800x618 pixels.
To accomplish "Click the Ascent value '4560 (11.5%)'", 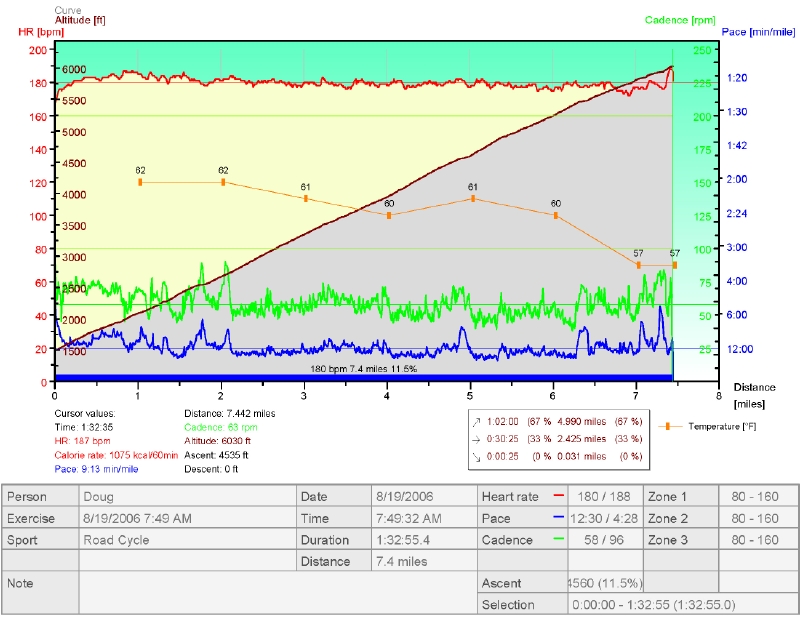I will pyautogui.click(x=605, y=583).
